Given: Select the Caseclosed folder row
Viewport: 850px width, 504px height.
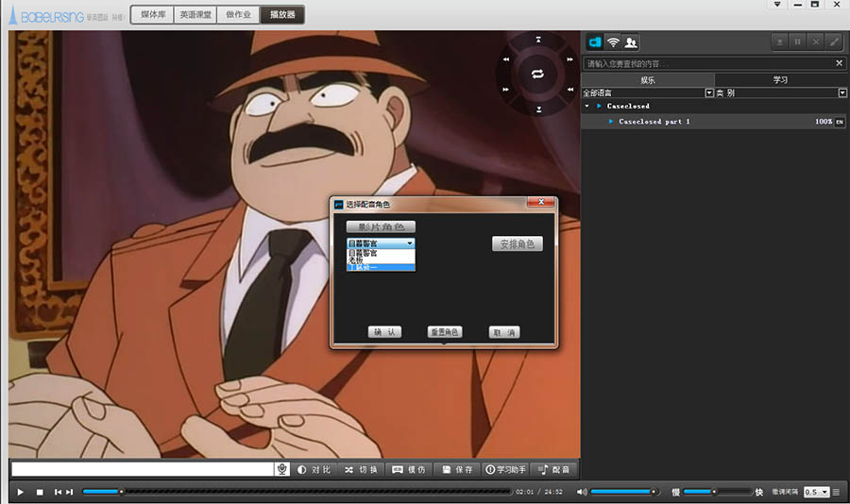Looking at the screenshot, I should point(715,107).
